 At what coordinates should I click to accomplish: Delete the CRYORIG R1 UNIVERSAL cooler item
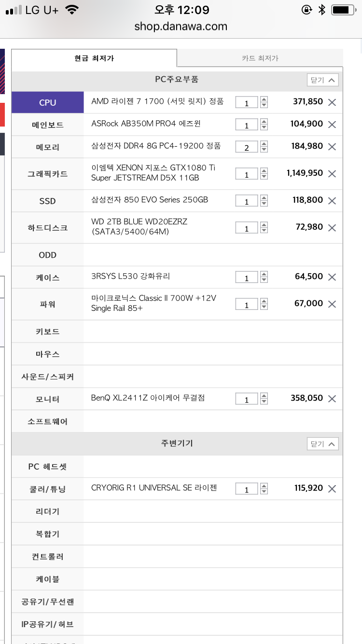coord(332,489)
